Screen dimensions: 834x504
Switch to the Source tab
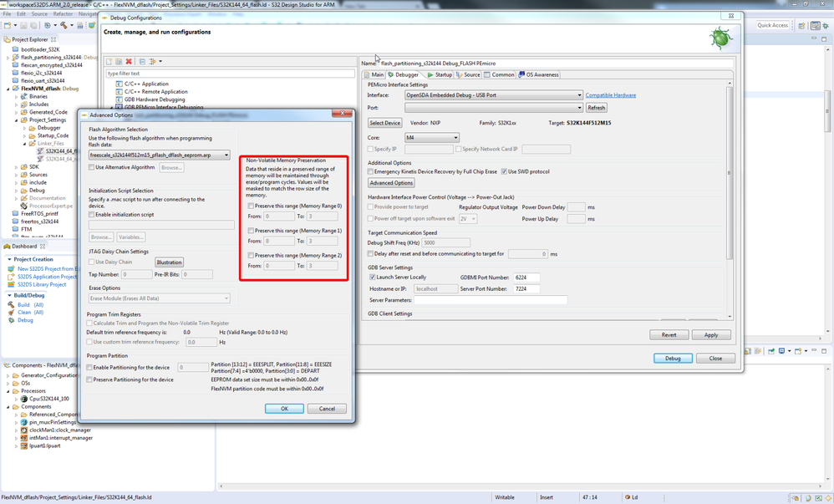[x=468, y=75]
